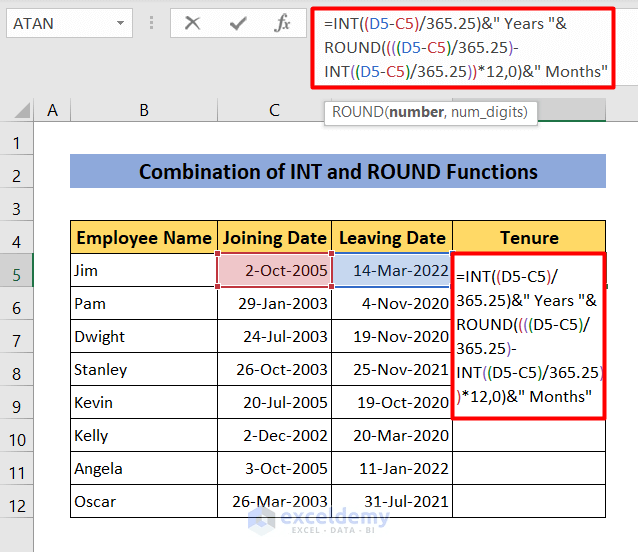Image resolution: width=638 pixels, height=552 pixels.
Task: Select the empty Tenure cell for Oscar
Action: 529,501
